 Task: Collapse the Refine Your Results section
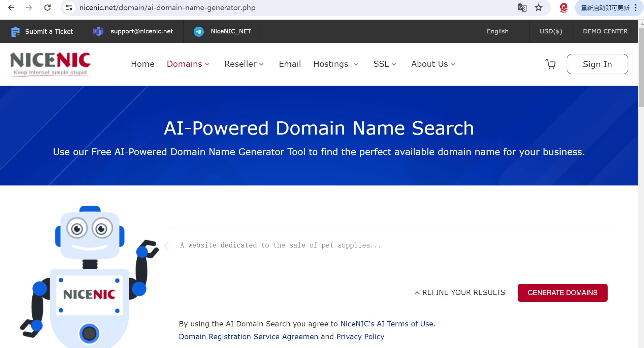pos(459,292)
